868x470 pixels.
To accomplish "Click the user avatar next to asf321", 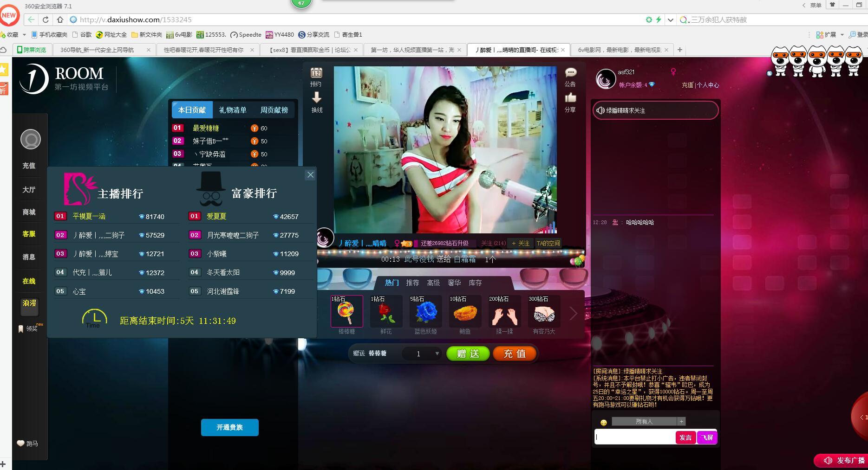I will coord(606,79).
